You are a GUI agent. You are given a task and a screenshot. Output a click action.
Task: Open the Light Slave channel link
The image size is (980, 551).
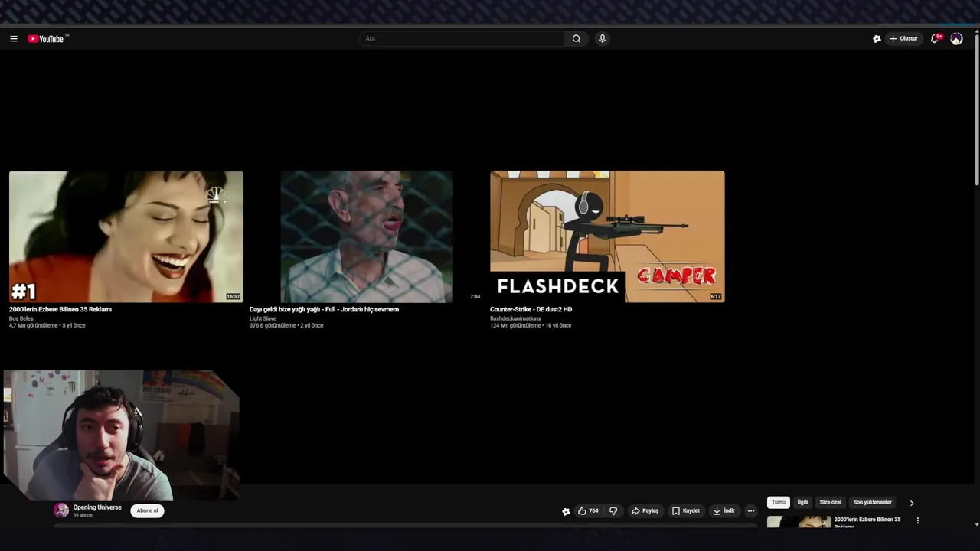tap(263, 318)
